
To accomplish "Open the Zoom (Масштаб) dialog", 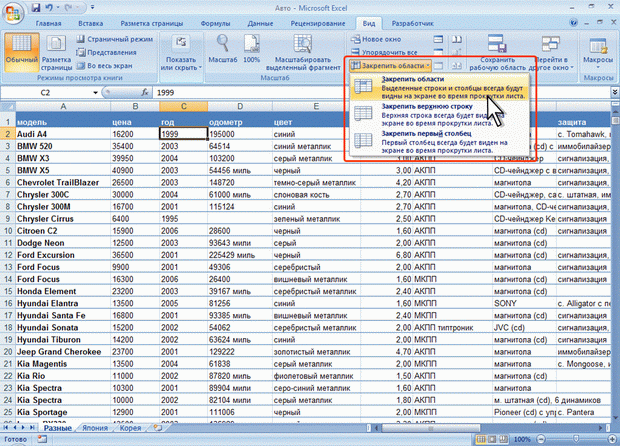I will [x=223, y=49].
